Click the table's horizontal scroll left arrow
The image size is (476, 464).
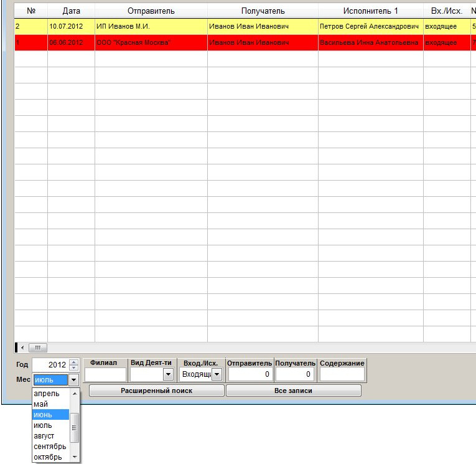(x=22, y=348)
